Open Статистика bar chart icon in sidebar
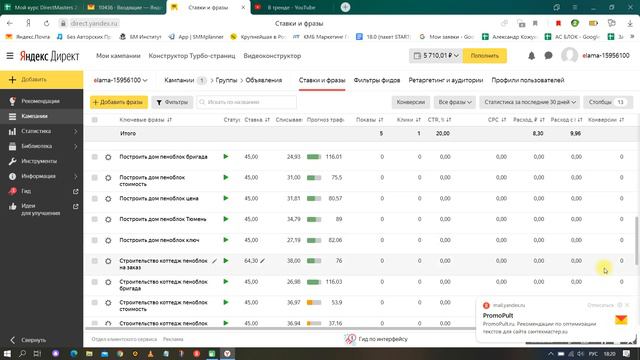 click(13, 131)
